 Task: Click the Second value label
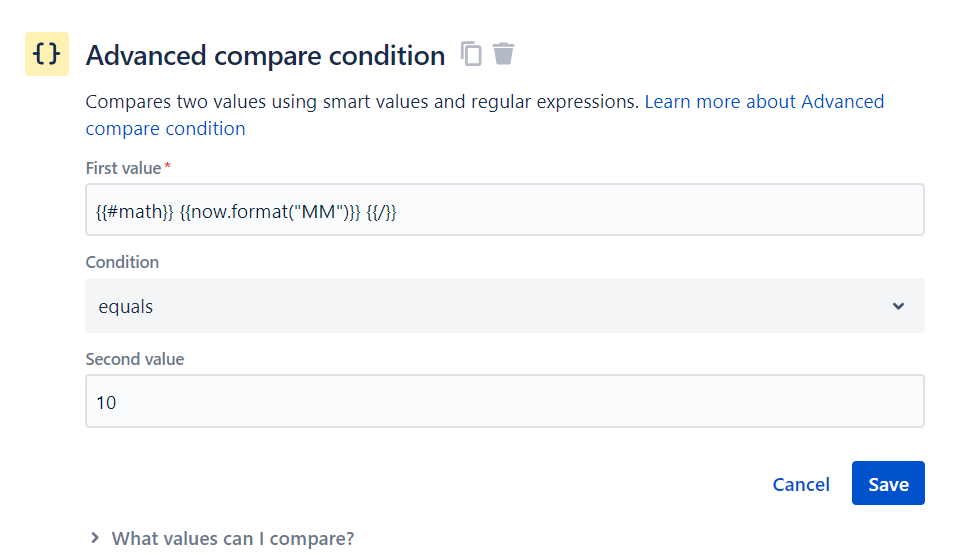(x=135, y=359)
